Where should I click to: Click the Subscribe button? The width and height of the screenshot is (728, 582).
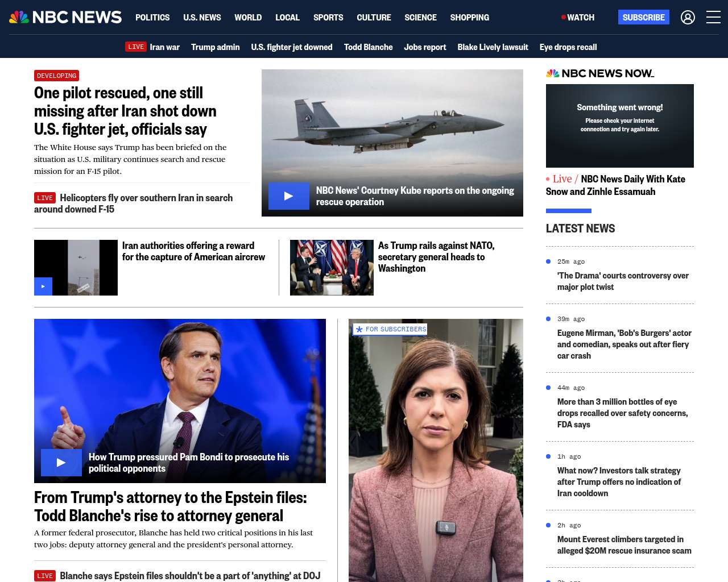643,18
